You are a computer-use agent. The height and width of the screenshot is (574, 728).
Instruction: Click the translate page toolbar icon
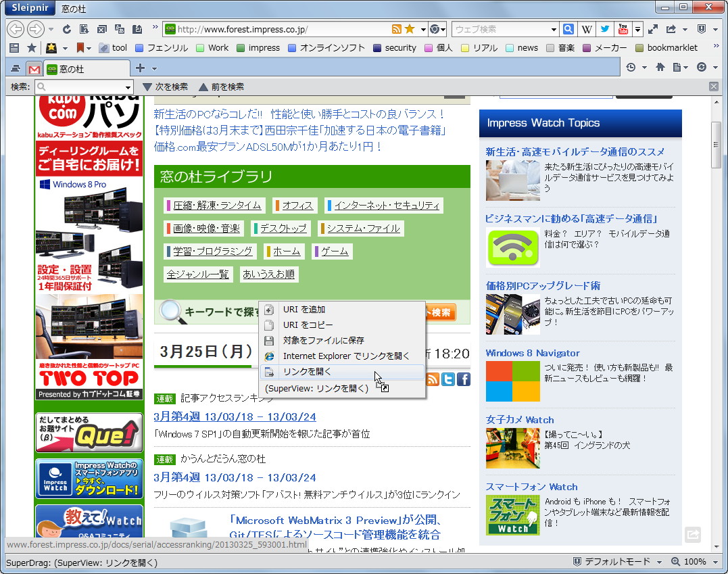point(120,29)
